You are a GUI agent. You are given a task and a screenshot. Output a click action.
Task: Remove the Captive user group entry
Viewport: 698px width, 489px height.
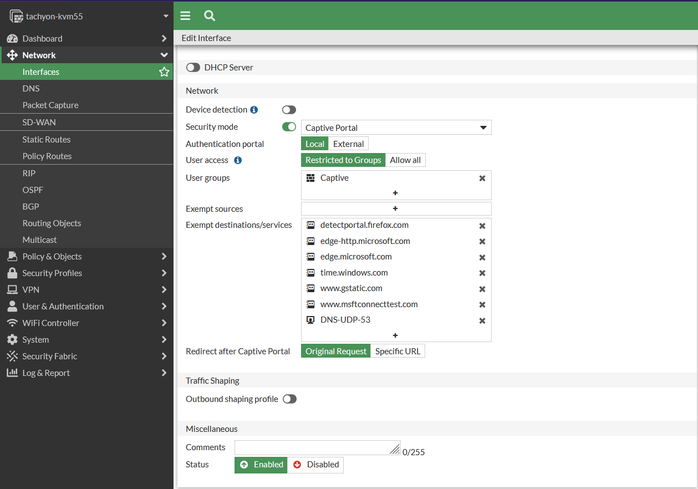[x=482, y=178]
